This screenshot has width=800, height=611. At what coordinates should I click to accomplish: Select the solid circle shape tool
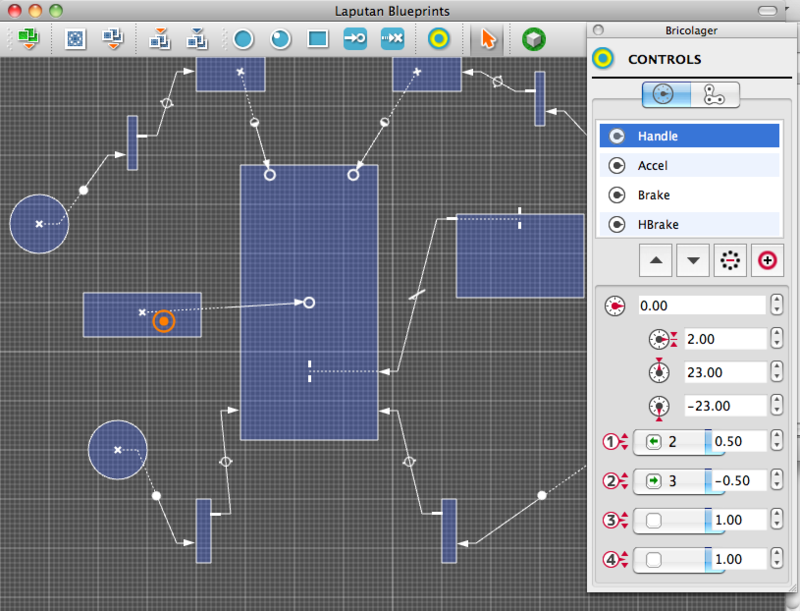coord(243,39)
